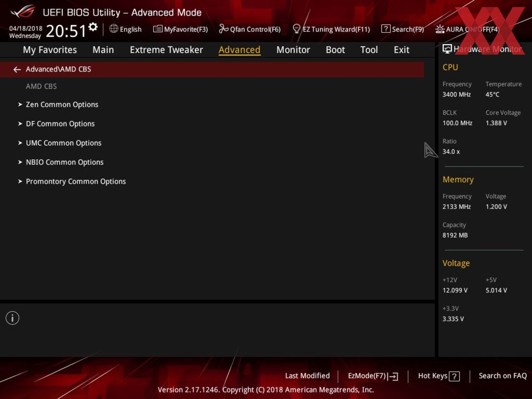Click CPU frequency value 3400 MHz
Screen dimensions: 532x399
click(457, 94)
